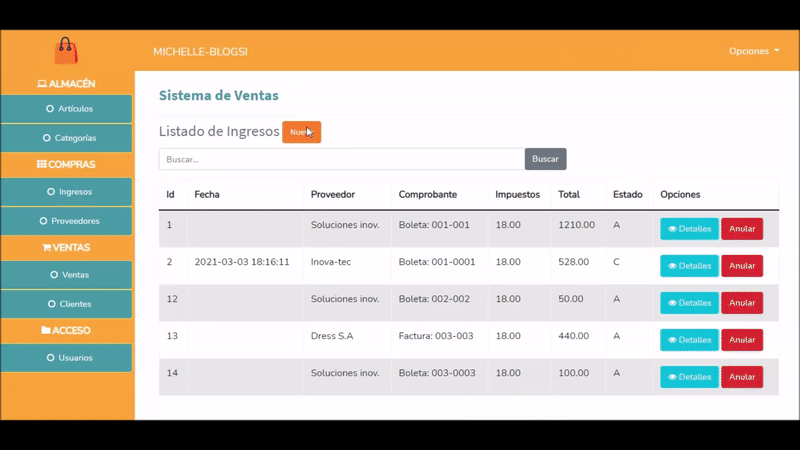Click Detalles for Dress S.A row
The height and width of the screenshot is (450, 800).
click(x=689, y=340)
